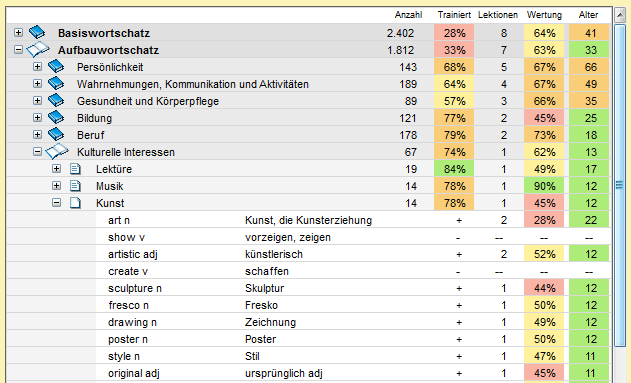Expand the Wahrnehmungen, Kommunikation und Aktivitäten node
631x383 pixels.
pos(37,83)
